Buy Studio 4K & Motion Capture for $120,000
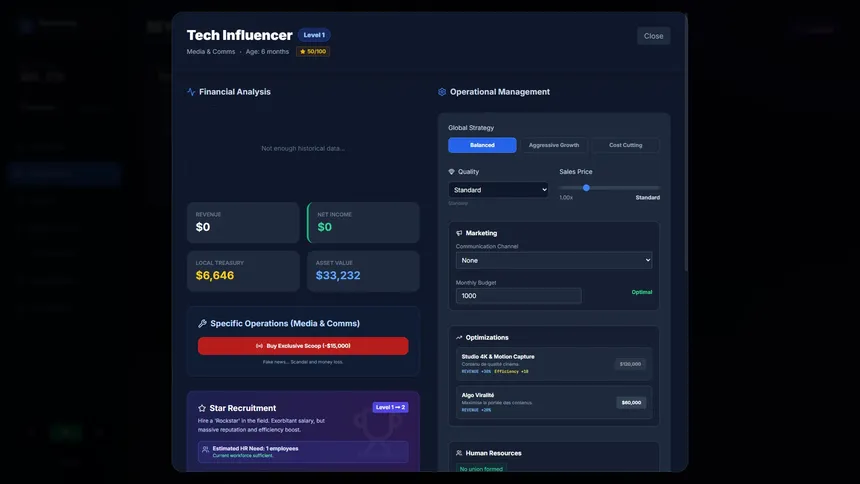 click(630, 364)
